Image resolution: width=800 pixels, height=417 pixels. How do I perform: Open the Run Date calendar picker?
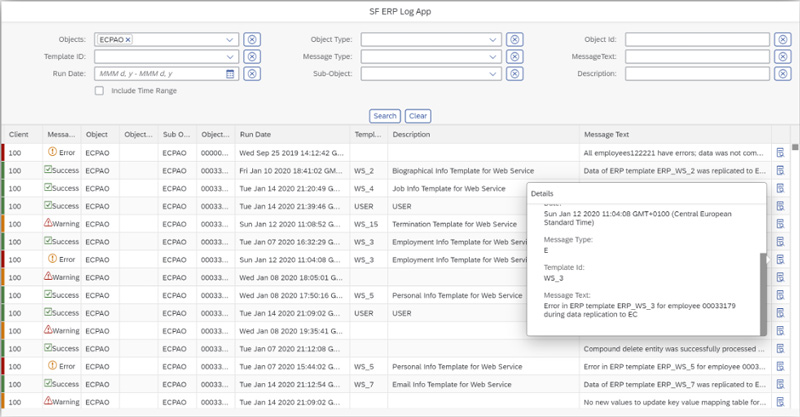tap(230, 74)
